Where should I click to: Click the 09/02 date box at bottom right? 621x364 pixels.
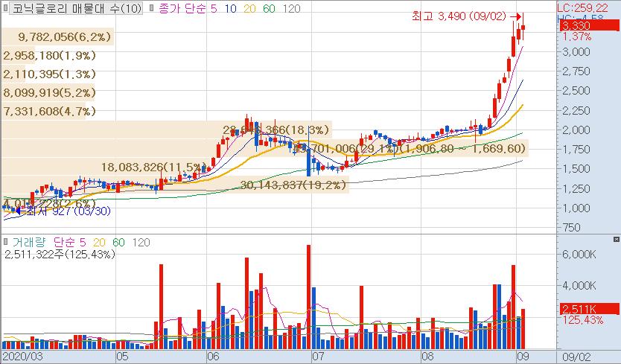pos(576,357)
